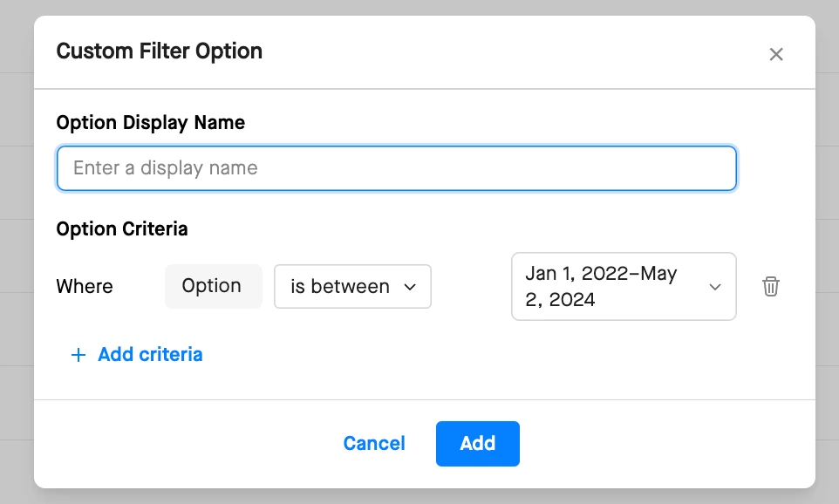
Task: Open the 'is between' operator dropdown
Action: pyautogui.click(x=352, y=287)
